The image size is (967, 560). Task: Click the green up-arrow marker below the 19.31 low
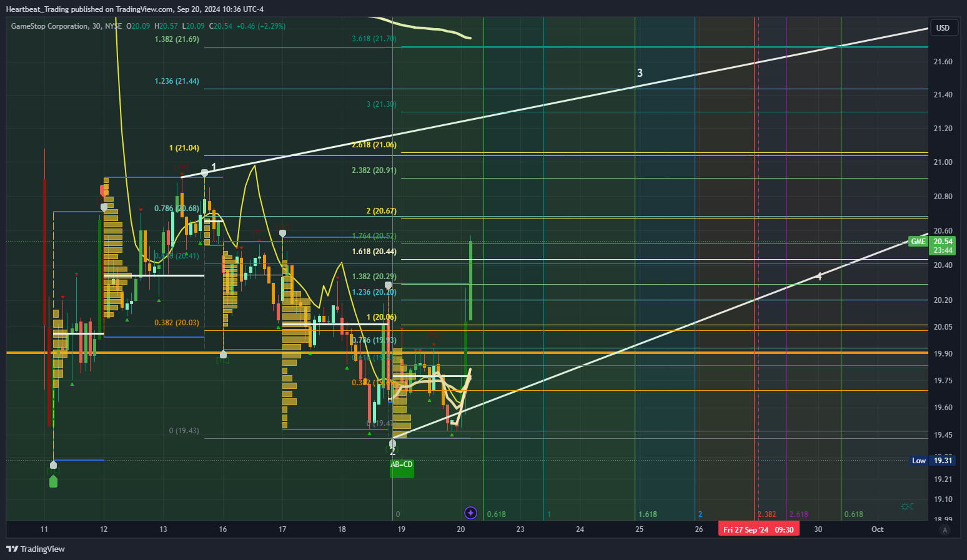53,481
